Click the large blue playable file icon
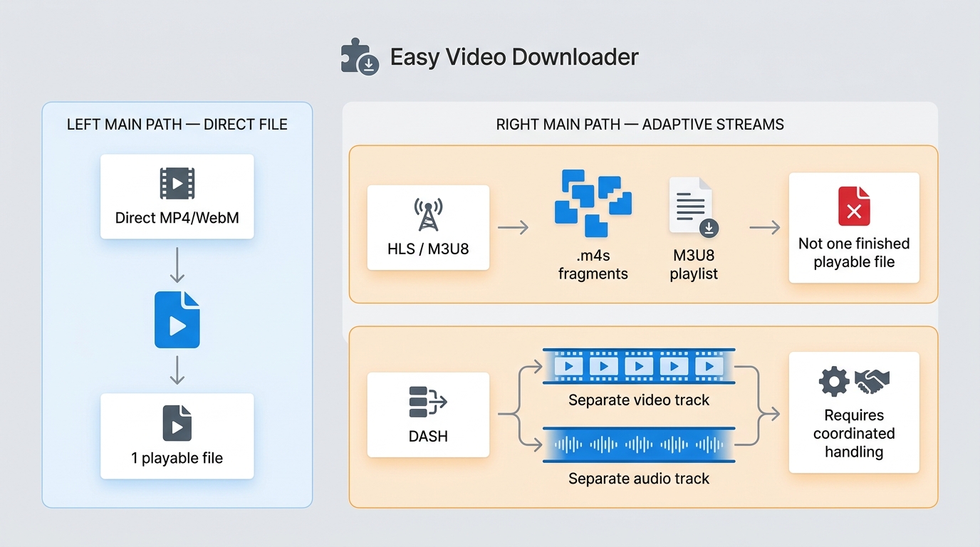 tap(177, 320)
